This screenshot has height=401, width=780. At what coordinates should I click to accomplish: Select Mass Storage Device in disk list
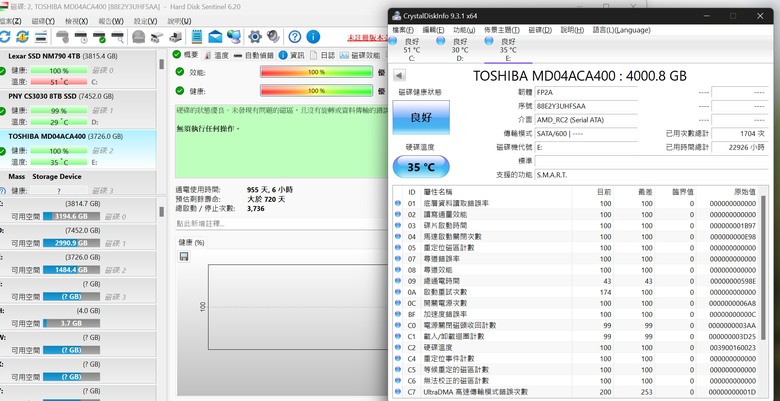(x=78, y=183)
